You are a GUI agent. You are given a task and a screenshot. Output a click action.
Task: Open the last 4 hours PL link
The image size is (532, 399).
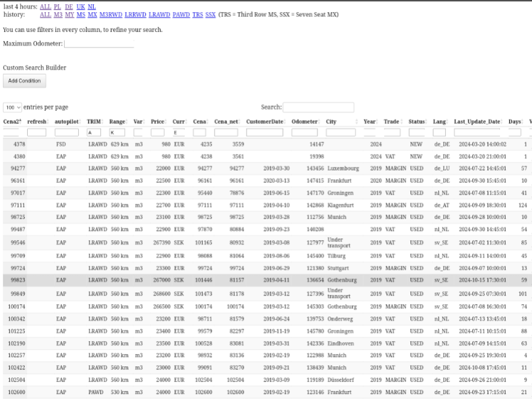click(x=57, y=7)
